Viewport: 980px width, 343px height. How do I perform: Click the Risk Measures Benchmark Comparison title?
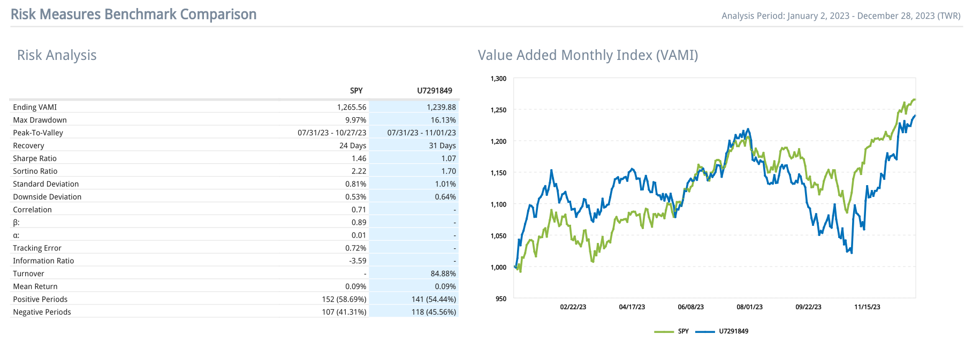tap(133, 14)
